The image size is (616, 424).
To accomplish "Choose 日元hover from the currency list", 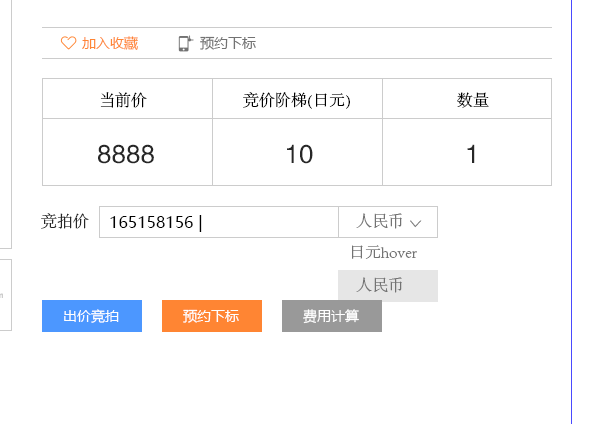I will pos(383,253).
